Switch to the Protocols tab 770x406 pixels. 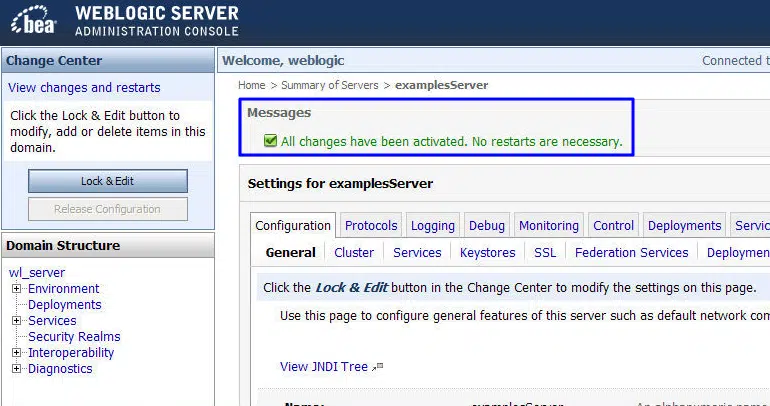point(371,226)
